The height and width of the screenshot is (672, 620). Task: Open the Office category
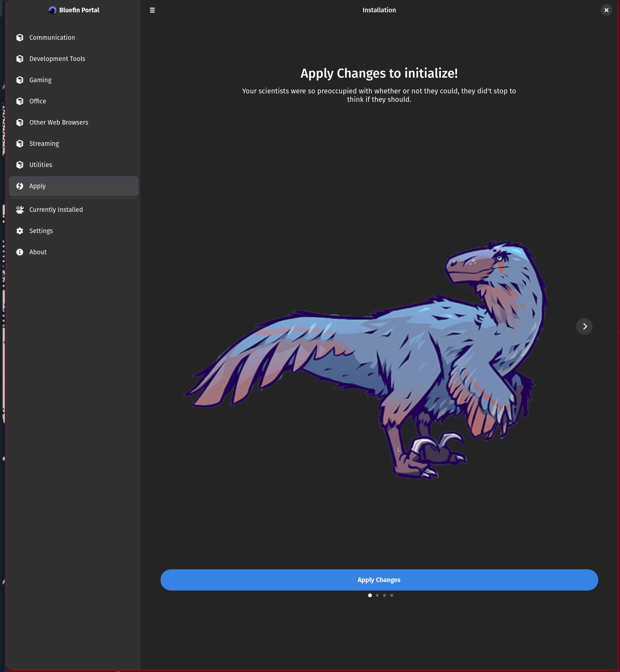[38, 101]
